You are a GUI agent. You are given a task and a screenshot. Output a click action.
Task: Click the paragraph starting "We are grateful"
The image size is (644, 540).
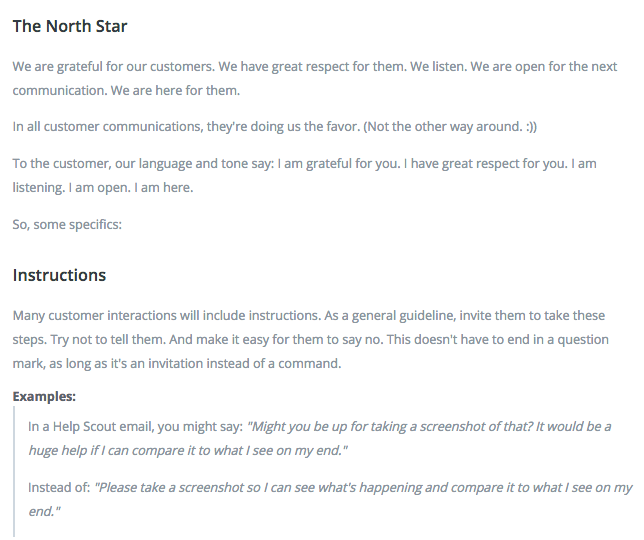coord(315,78)
